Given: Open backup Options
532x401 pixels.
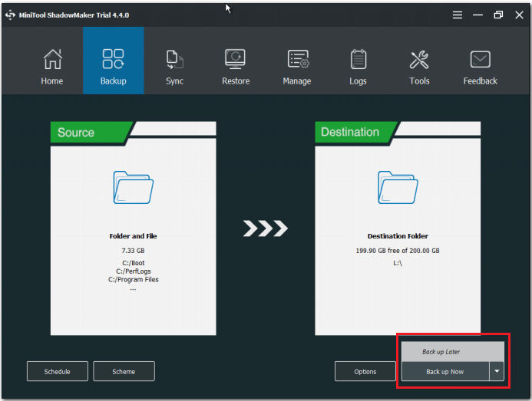Looking at the screenshot, I should click(365, 372).
